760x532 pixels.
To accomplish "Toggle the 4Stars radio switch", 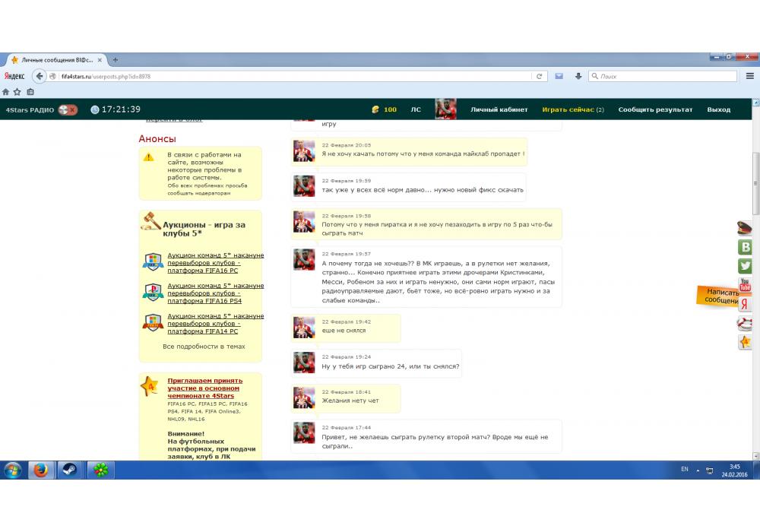I will [68, 109].
